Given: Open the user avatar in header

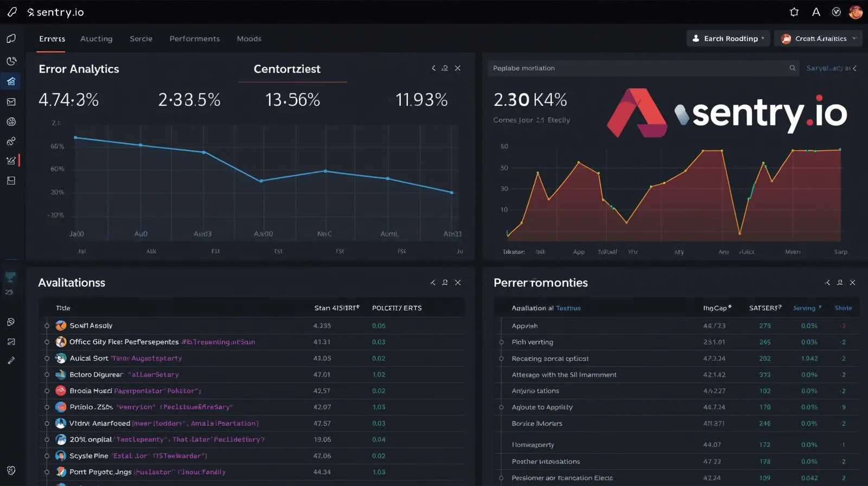Looking at the screenshot, I should click(x=856, y=12).
